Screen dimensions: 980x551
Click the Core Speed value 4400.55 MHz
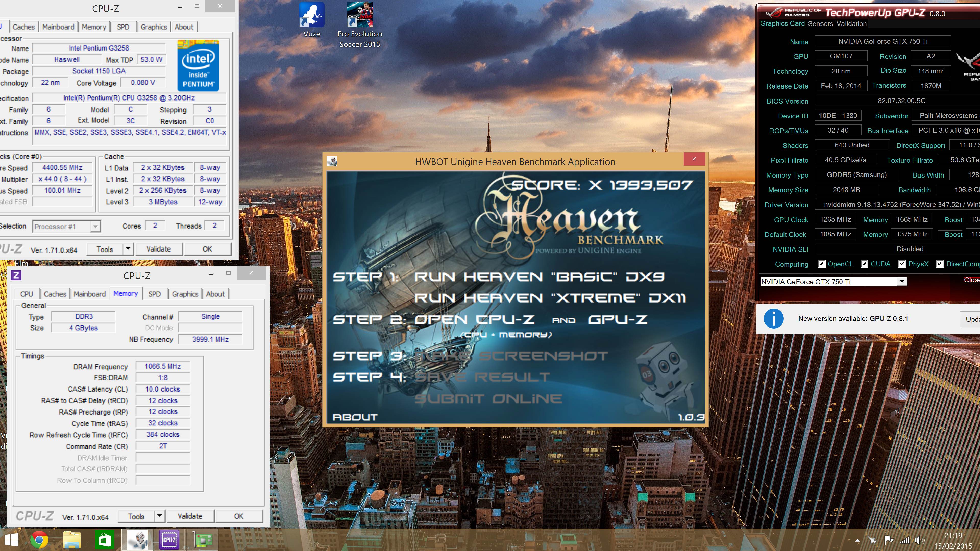coord(62,167)
